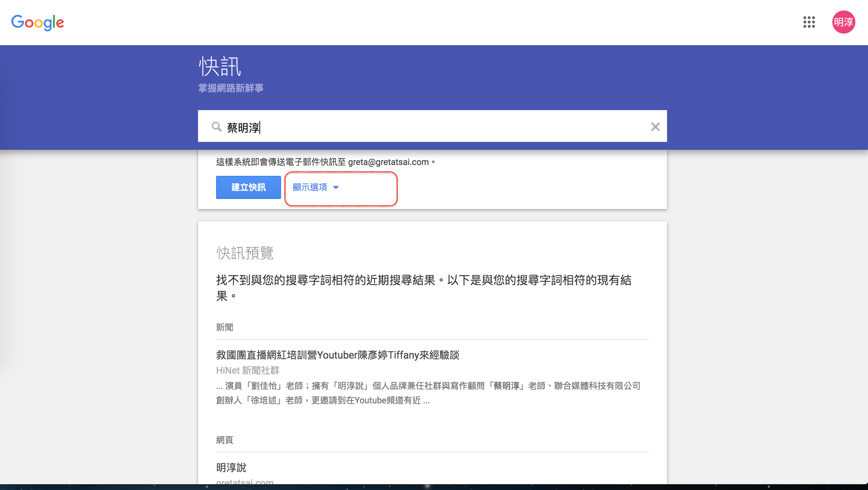Click the greta@gretatsai.com email text
The width and height of the screenshot is (868, 490).
(x=388, y=162)
